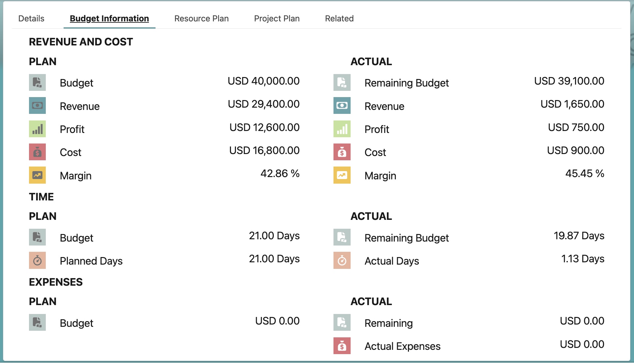Switch to the Details tab
634x364 pixels.
[31, 18]
